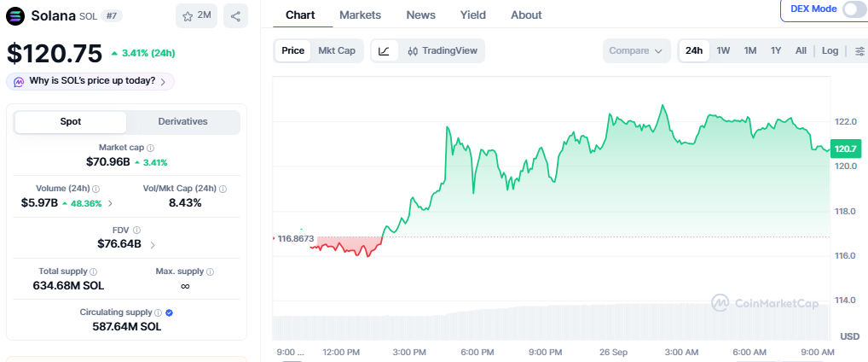This screenshot has height=362, width=868.
Task: Click the 3.41% (24h) price change
Action: point(143,53)
